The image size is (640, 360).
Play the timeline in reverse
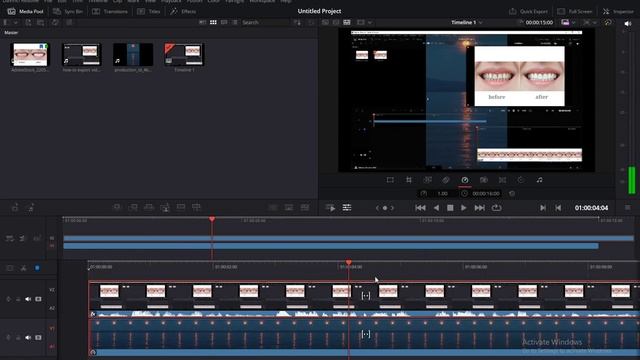click(436, 208)
